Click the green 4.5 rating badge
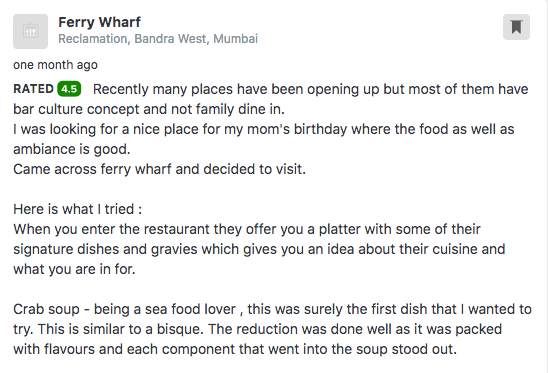Screen dimensions: 548x373 coord(69,89)
